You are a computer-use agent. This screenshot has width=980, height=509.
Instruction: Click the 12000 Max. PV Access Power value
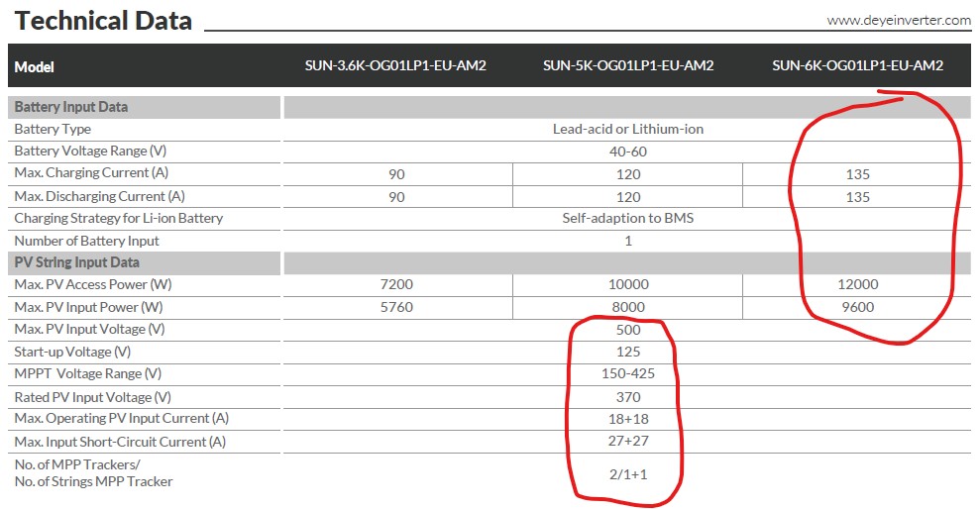point(857,284)
